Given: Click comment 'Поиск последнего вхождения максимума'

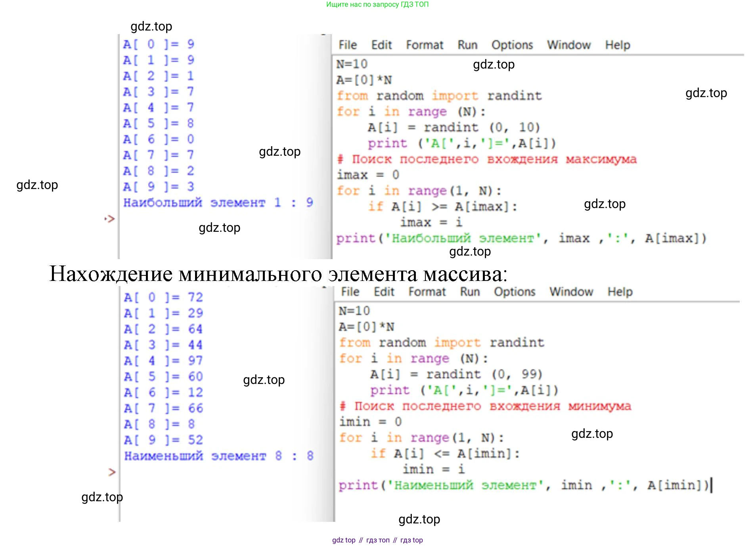Looking at the screenshot, I should pyautogui.click(x=486, y=159).
